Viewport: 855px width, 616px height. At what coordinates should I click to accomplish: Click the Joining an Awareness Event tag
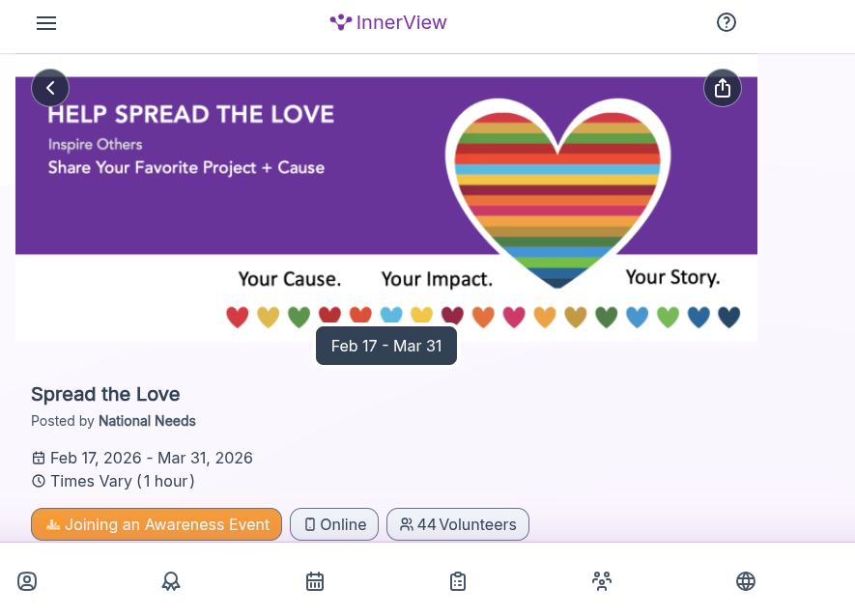coord(157,524)
